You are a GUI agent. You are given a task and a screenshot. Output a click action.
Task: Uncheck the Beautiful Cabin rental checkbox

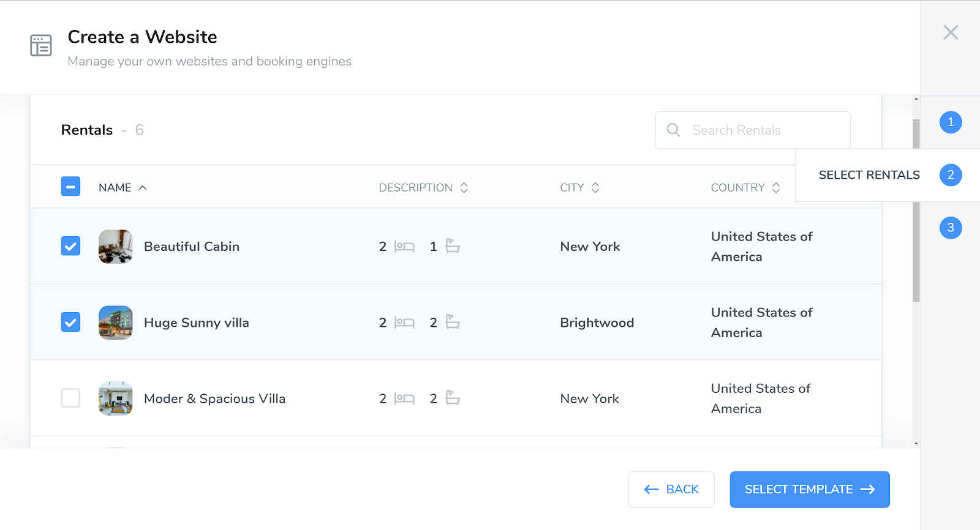(x=71, y=246)
